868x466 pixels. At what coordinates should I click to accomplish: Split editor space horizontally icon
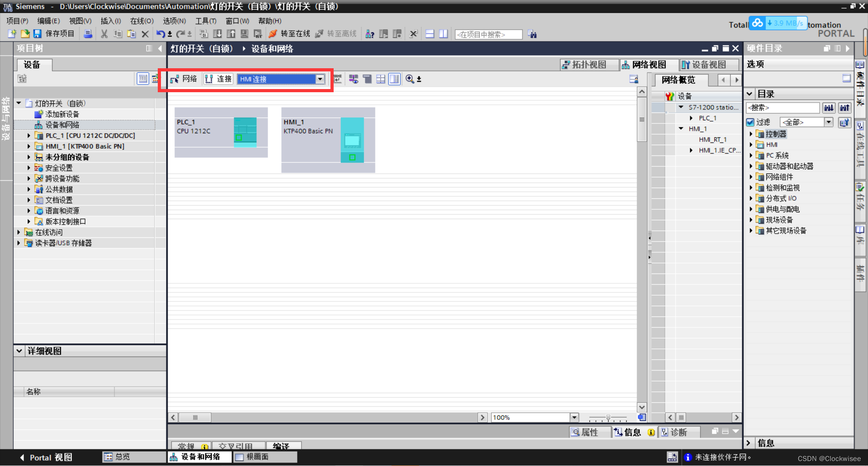(x=430, y=34)
